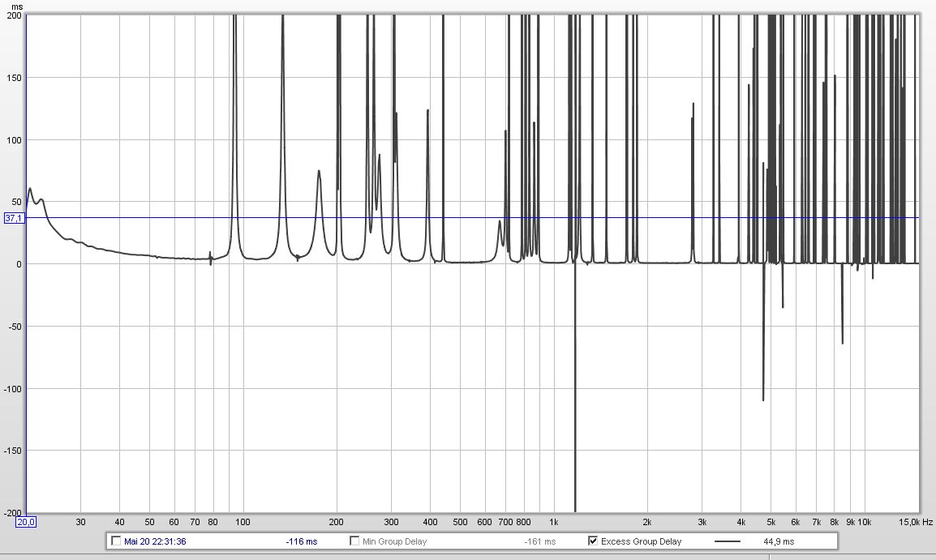Click the 5k label on the frequency axis
The width and height of the screenshot is (936, 560).
[x=771, y=522]
